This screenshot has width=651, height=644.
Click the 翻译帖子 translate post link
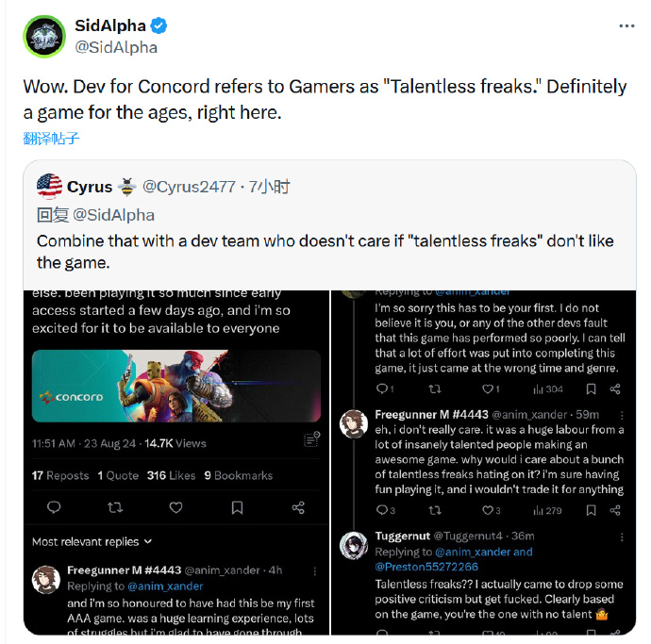tap(51, 139)
